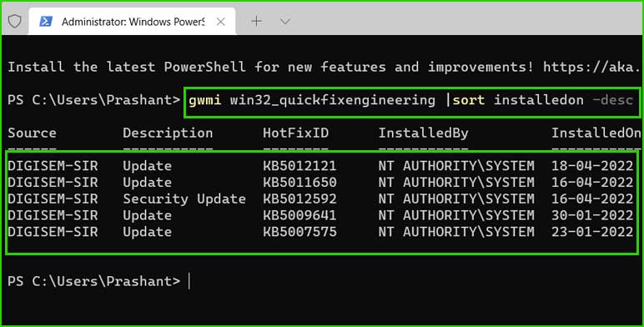Select the Administrator: Windows PowerShell tab
Image resolution: width=644 pixels, height=327 pixels.
(133, 22)
